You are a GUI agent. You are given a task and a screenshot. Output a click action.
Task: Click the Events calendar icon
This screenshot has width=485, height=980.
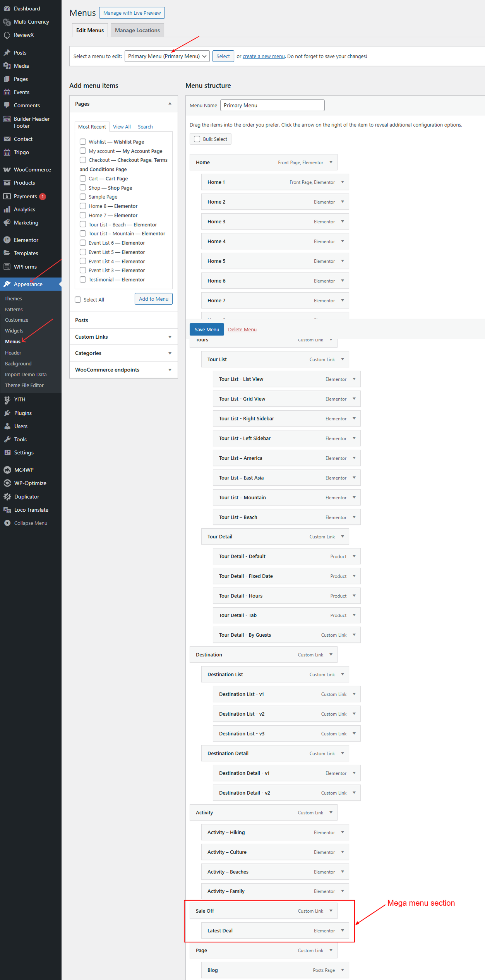click(x=7, y=92)
